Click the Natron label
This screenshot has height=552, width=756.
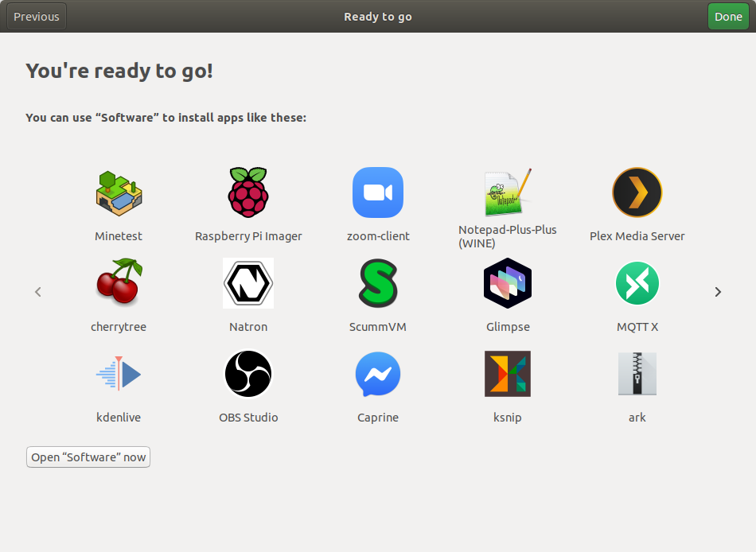pos(248,327)
